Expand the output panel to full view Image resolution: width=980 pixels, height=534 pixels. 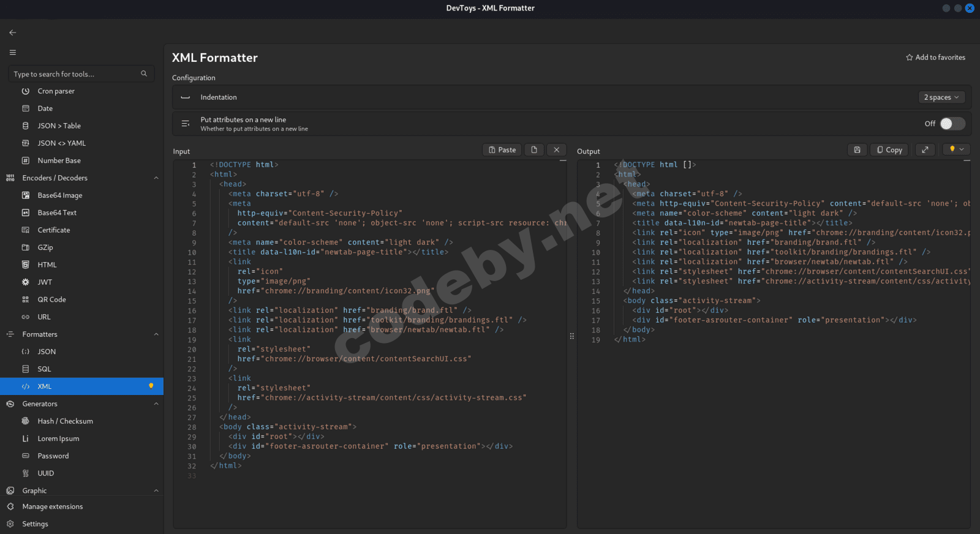(x=925, y=150)
